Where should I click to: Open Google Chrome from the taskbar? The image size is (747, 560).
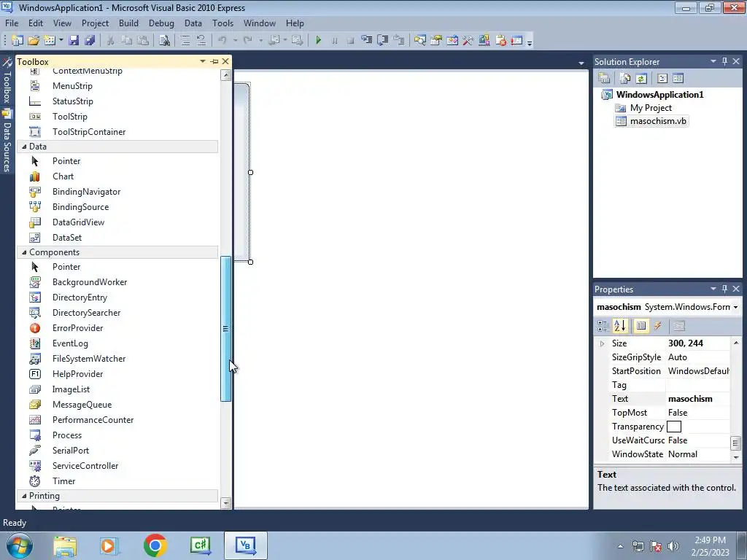(155, 545)
